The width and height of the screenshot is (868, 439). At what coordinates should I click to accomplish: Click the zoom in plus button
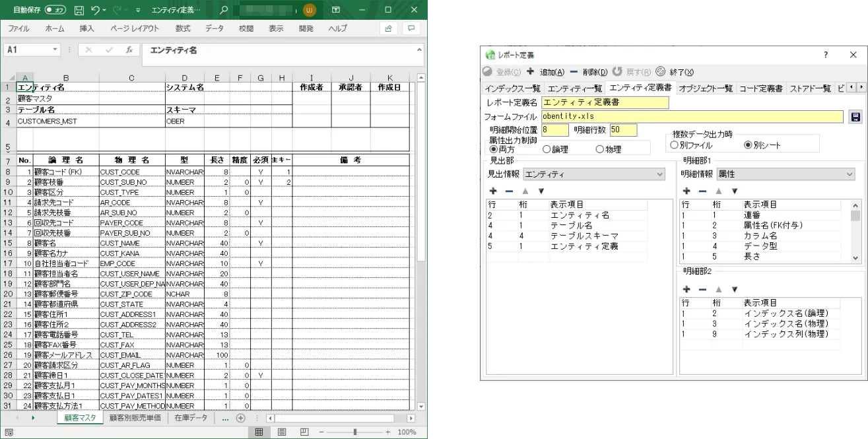pyautogui.click(x=388, y=432)
